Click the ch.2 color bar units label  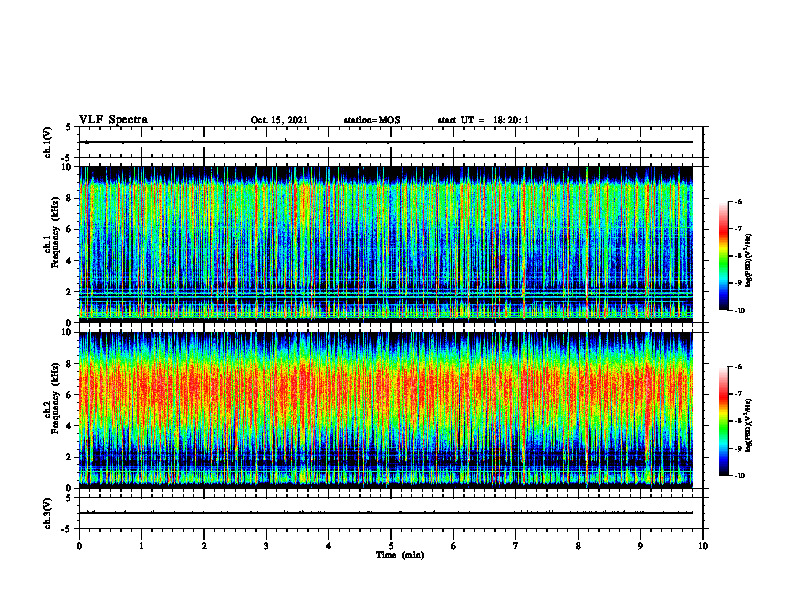point(750,425)
